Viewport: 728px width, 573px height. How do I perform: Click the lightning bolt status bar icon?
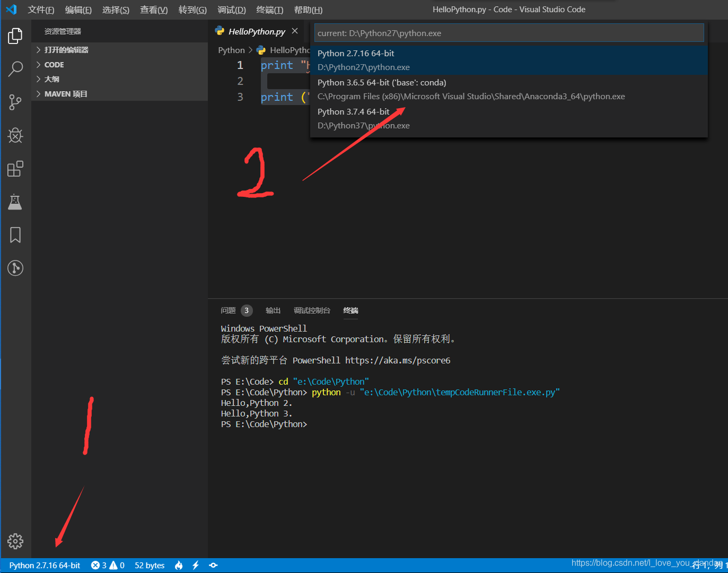pyautogui.click(x=196, y=566)
